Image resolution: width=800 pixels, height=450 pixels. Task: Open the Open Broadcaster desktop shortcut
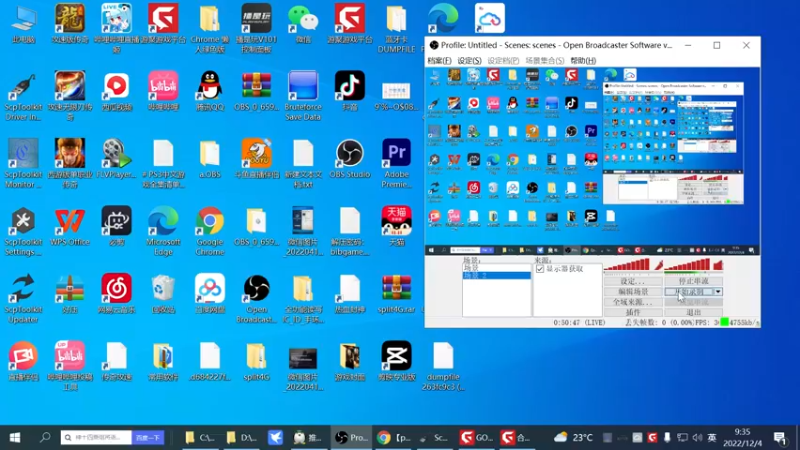pyautogui.click(x=256, y=298)
